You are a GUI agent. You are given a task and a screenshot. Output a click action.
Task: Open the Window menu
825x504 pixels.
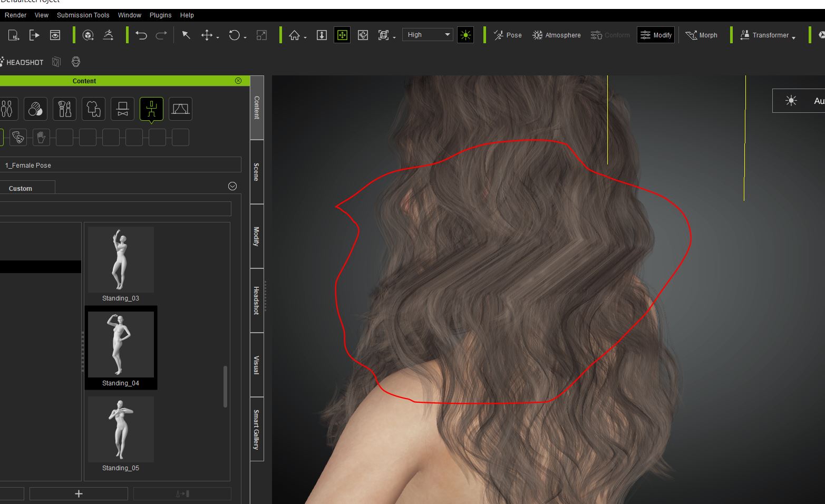130,15
